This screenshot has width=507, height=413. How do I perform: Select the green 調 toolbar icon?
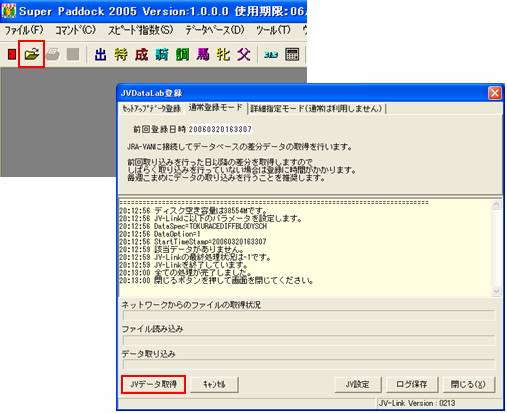click(182, 54)
